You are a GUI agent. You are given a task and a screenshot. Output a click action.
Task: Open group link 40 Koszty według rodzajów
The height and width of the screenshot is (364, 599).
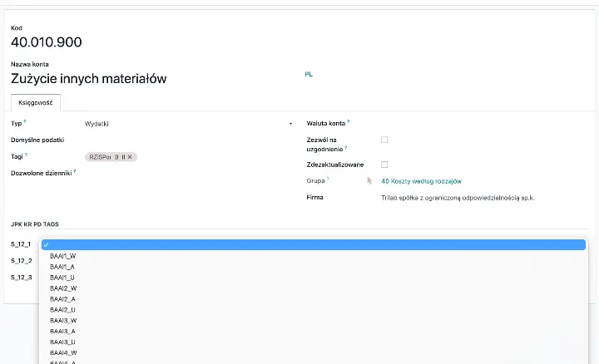tap(421, 181)
